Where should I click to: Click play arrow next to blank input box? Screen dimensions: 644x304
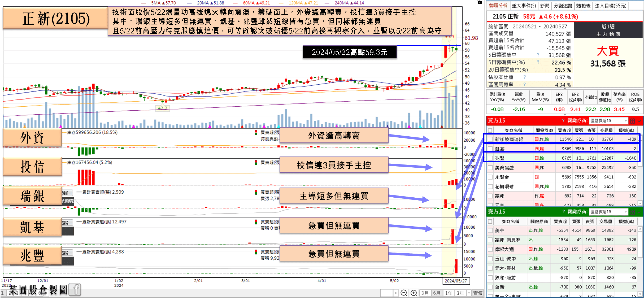click(396, 293)
